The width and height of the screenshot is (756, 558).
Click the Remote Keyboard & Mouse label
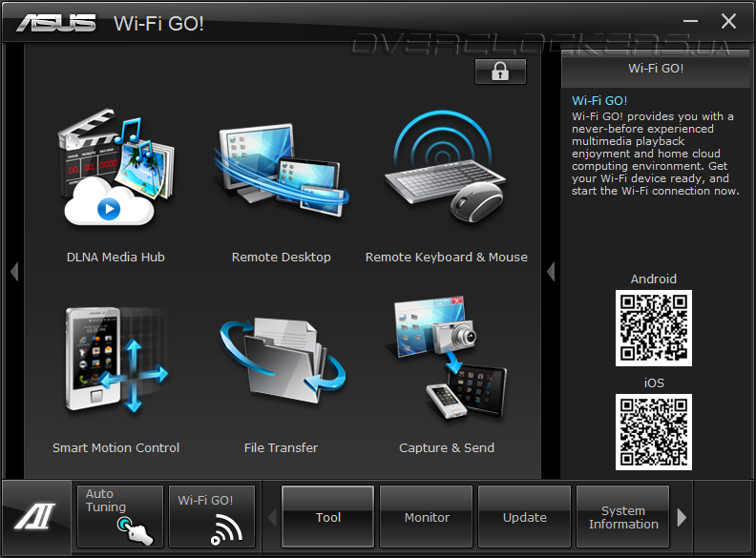[x=447, y=258]
